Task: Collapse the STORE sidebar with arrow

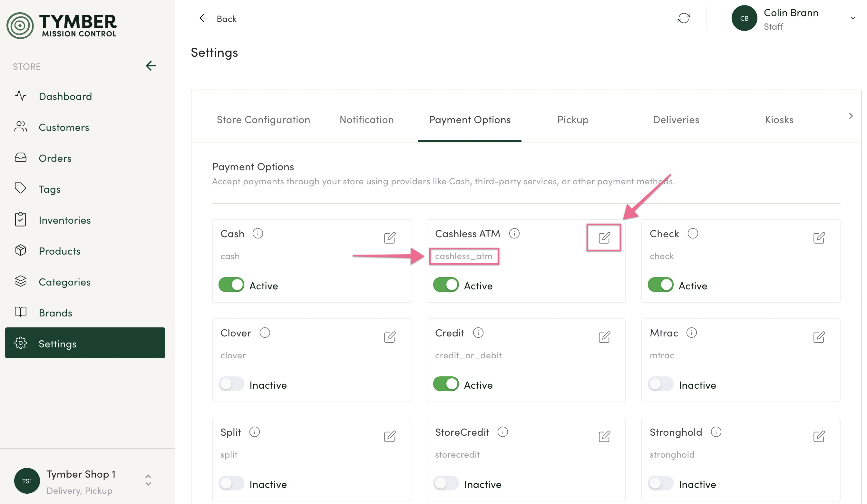Action: pyautogui.click(x=151, y=66)
